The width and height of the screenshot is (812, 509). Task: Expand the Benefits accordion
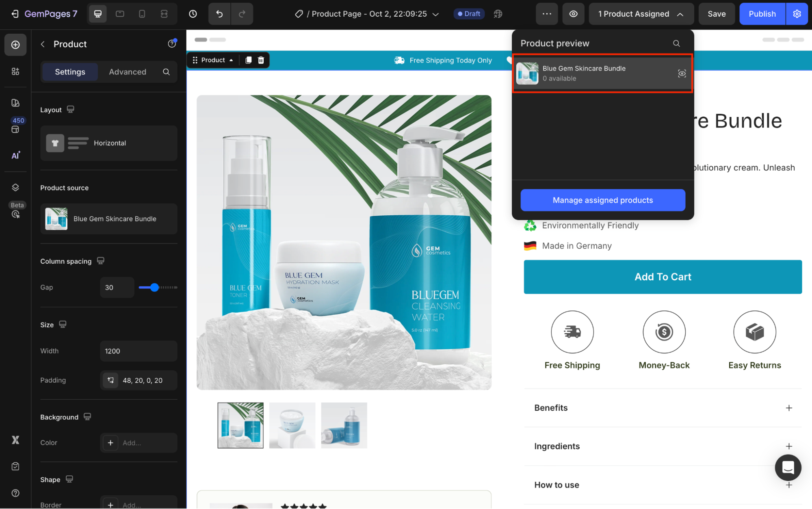point(788,408)
